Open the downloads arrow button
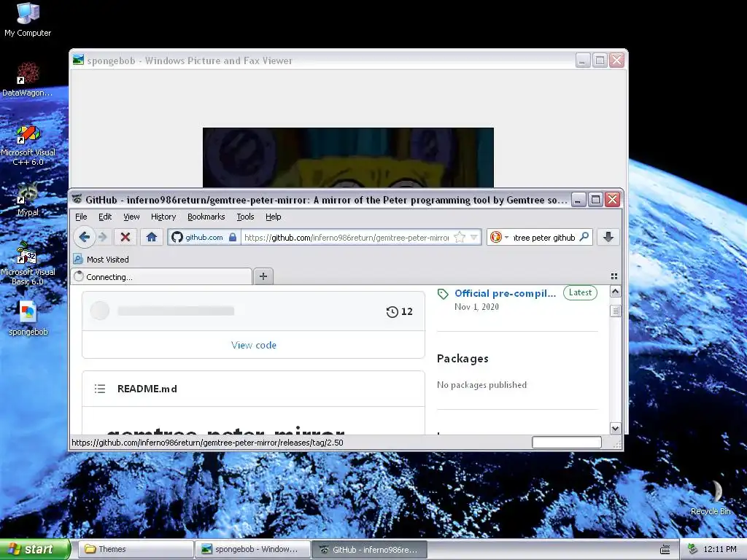Screen dimensions: 747x560 608,237
